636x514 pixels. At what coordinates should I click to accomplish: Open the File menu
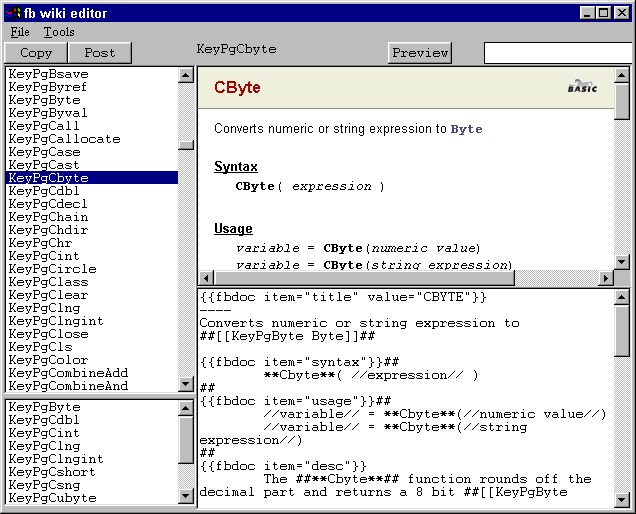click(20, 32)
